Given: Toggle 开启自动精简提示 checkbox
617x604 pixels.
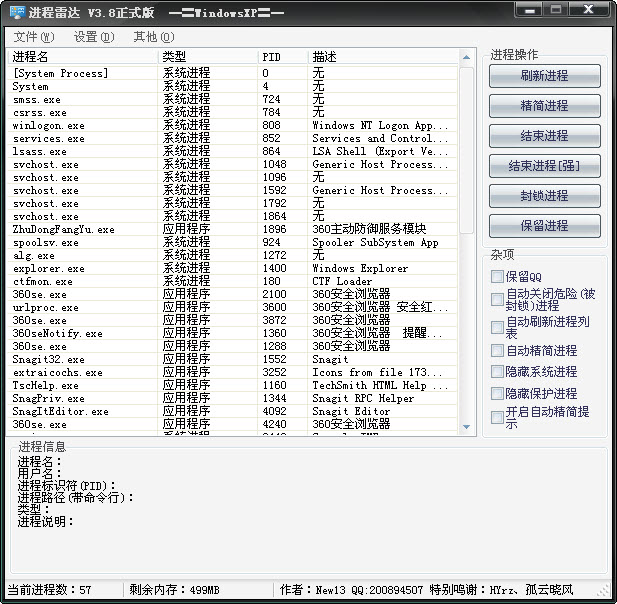Looking at the screenshot, I should point(497,417).
